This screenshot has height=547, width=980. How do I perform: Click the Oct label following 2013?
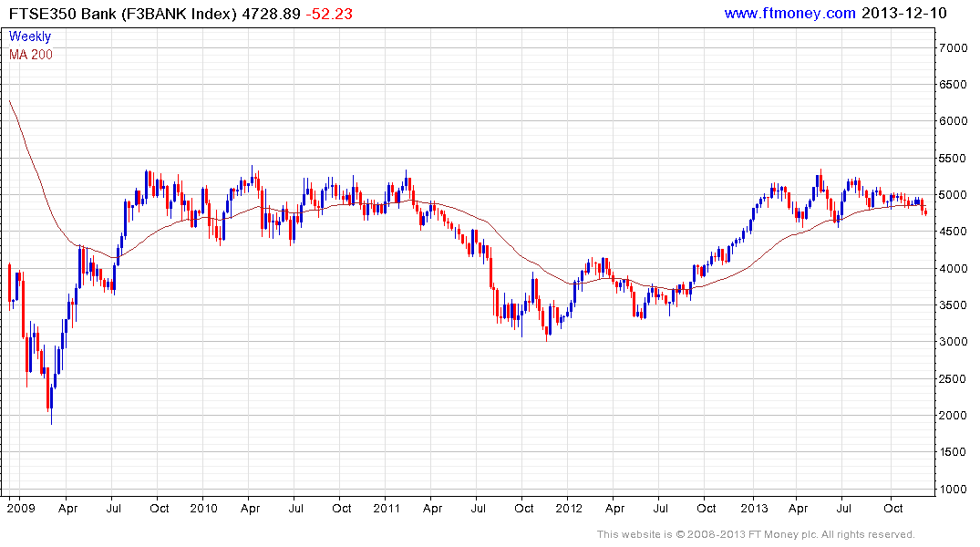pyautogui.click(x=893, y=508)
